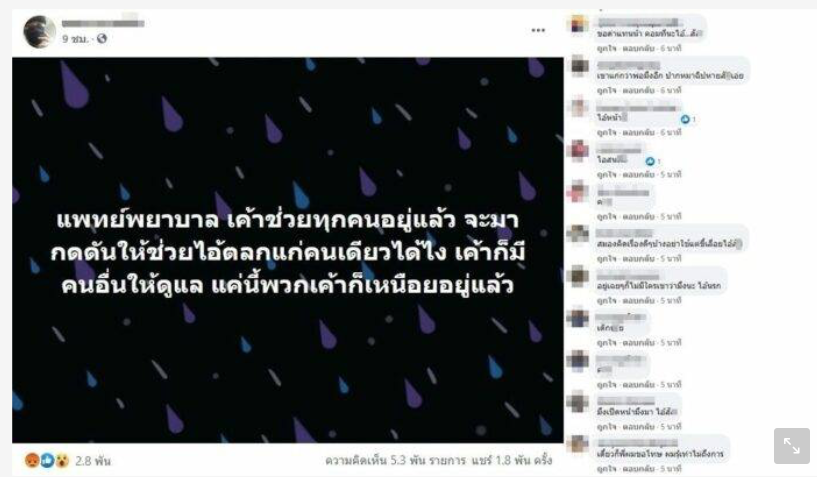Open the three-dot post options menu

coord(538,30)
